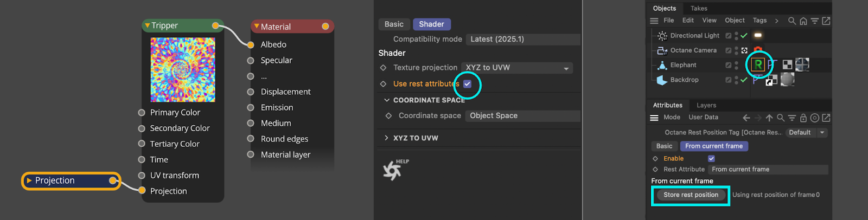The height and width of the screenshot is (220, 868).
Task: Toggle the Use rest attributes checkbox
Action: (467, 84)
